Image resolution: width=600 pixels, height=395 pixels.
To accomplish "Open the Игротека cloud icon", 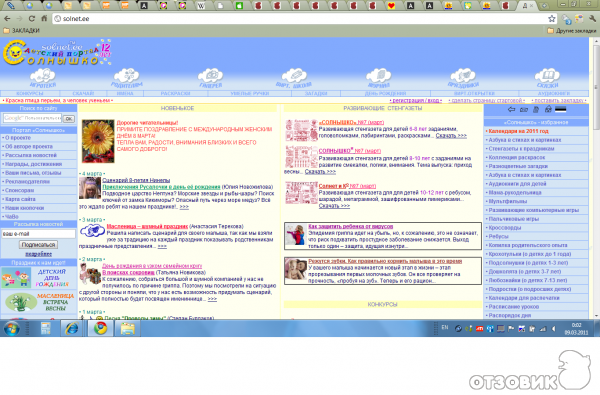I will click(43, 78).
